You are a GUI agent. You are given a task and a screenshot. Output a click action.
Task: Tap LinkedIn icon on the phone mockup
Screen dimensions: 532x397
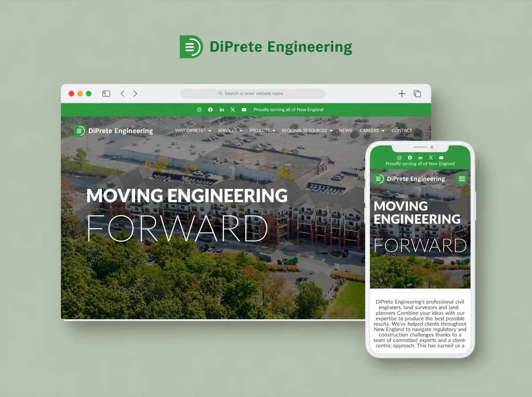click(420, 158)
